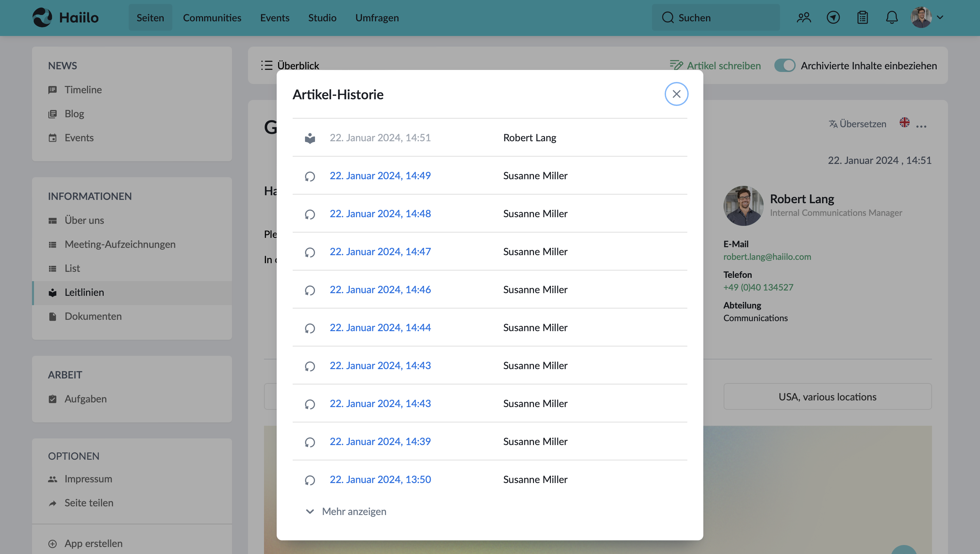Switch to Communities tab
This screenshot has width=980, height=554.
(212, 18)
